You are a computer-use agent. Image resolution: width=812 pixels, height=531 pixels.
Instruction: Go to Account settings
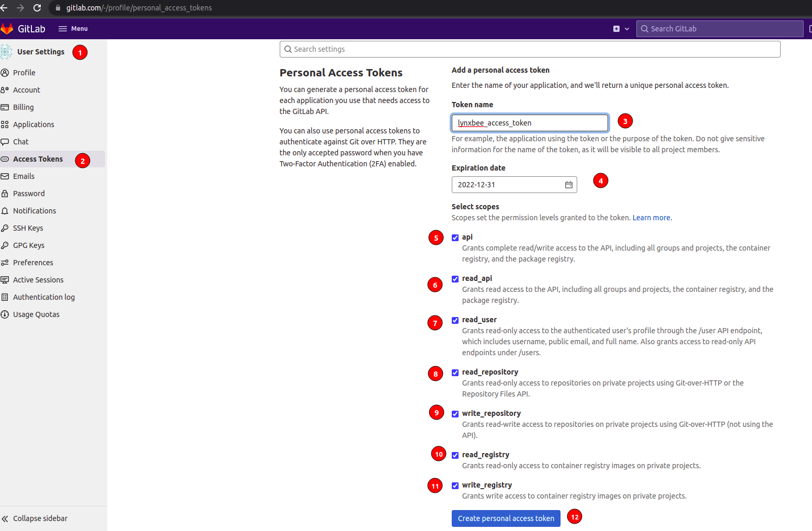tap(27, 90)
